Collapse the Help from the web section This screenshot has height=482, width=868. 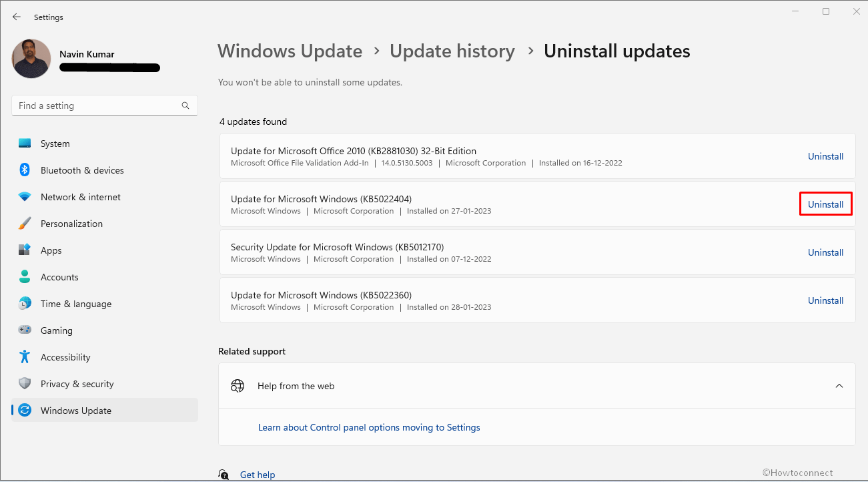coord(839,386)
